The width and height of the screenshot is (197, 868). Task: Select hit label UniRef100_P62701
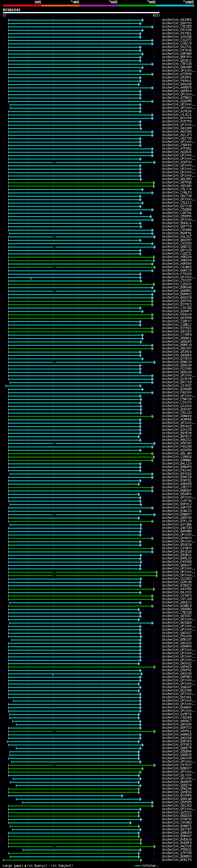(x=177, y=47)
